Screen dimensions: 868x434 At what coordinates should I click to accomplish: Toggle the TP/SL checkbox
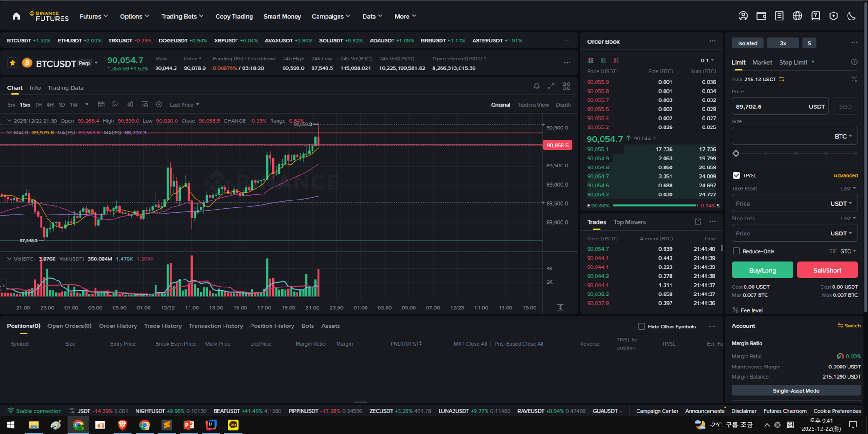(736, 175)
